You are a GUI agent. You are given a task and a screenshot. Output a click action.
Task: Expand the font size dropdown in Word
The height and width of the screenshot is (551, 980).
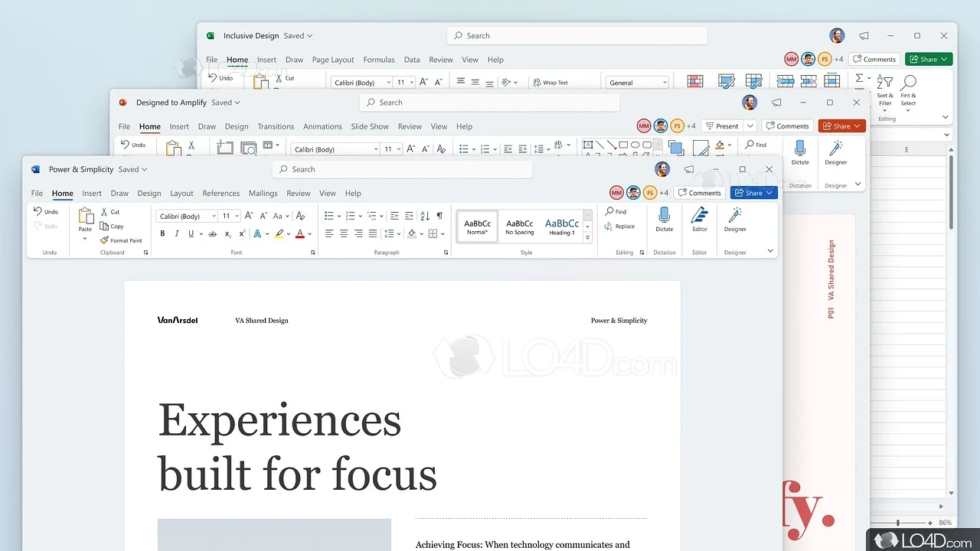tap(237, 217)
